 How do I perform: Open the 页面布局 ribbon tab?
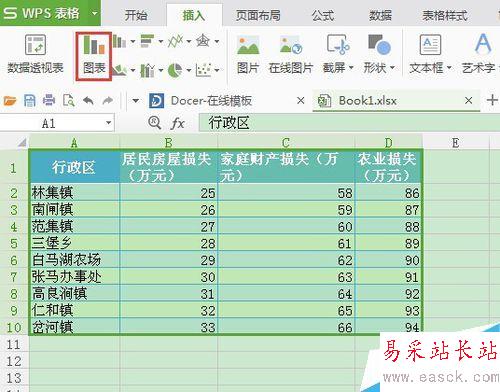[258, 15]
